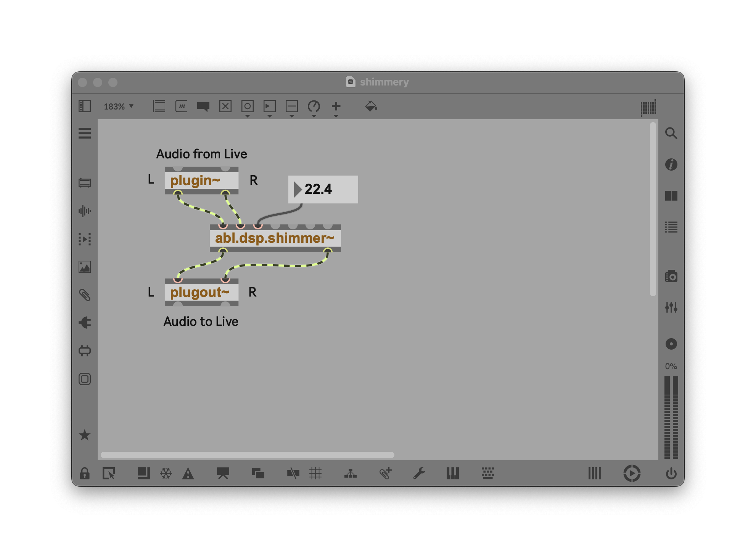Expand the dial object dropdown arrow
This screenshot has width=756, height=558.
pos(314,116)
